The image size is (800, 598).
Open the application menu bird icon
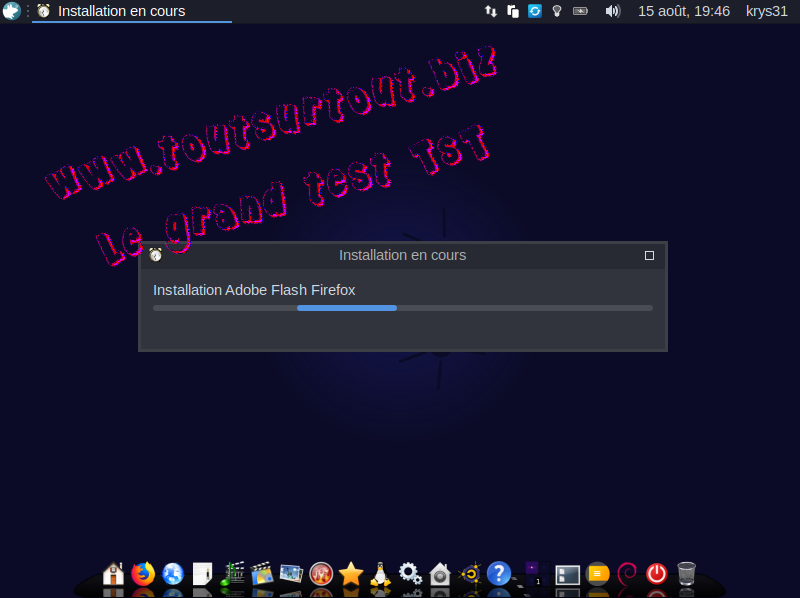point(11,11)
